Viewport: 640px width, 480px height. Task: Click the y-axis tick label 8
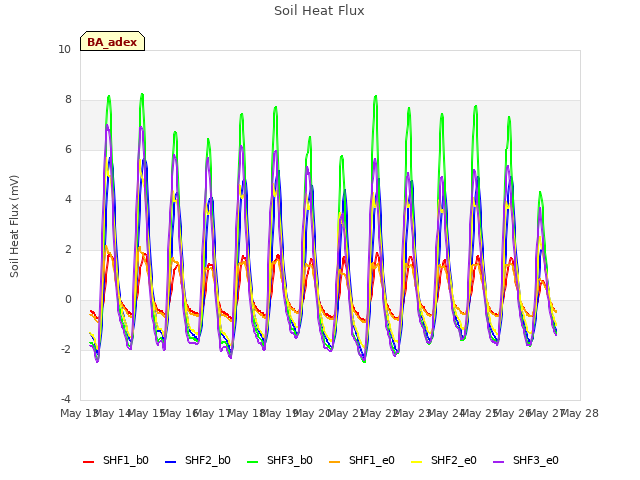68,100
